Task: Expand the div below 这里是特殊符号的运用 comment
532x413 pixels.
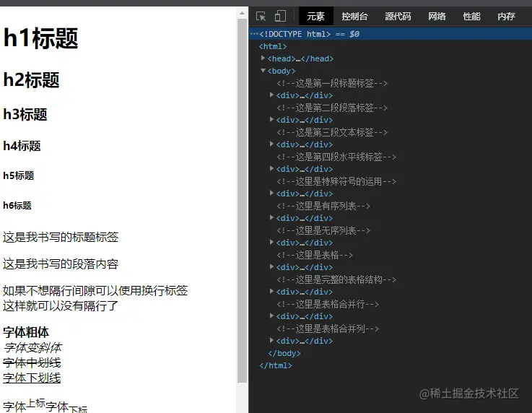Action: [x=271, y=193]
